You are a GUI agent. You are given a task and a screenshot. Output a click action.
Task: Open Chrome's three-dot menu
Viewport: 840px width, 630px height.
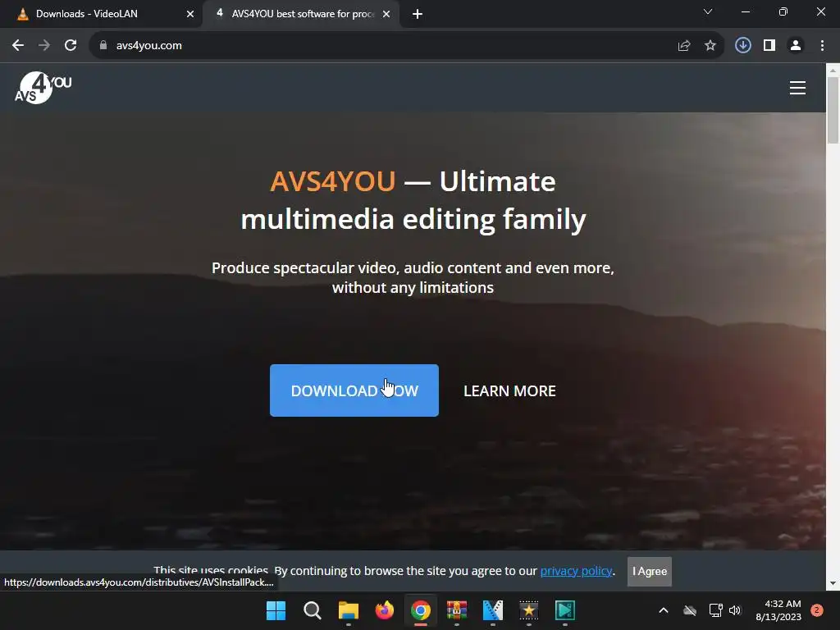(822, 46)
